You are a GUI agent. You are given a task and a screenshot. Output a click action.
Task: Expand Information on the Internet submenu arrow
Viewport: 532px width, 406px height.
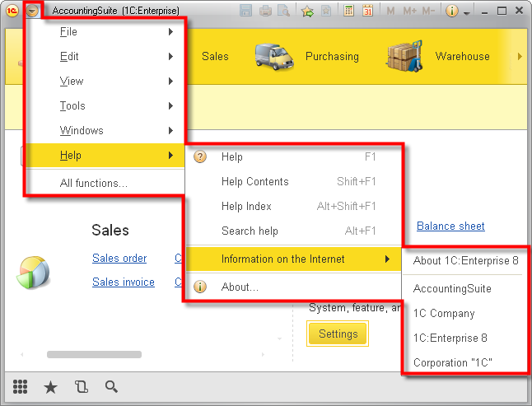(x=387, y=259)
